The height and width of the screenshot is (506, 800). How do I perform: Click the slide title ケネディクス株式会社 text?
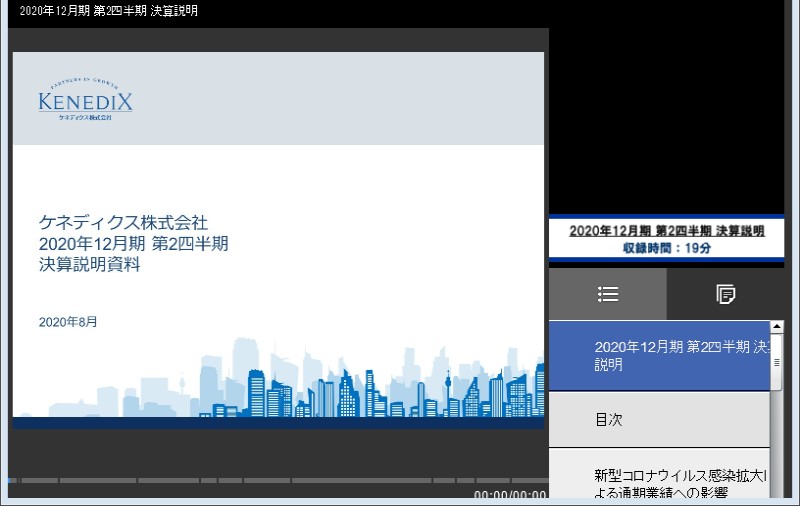point(123,222)
